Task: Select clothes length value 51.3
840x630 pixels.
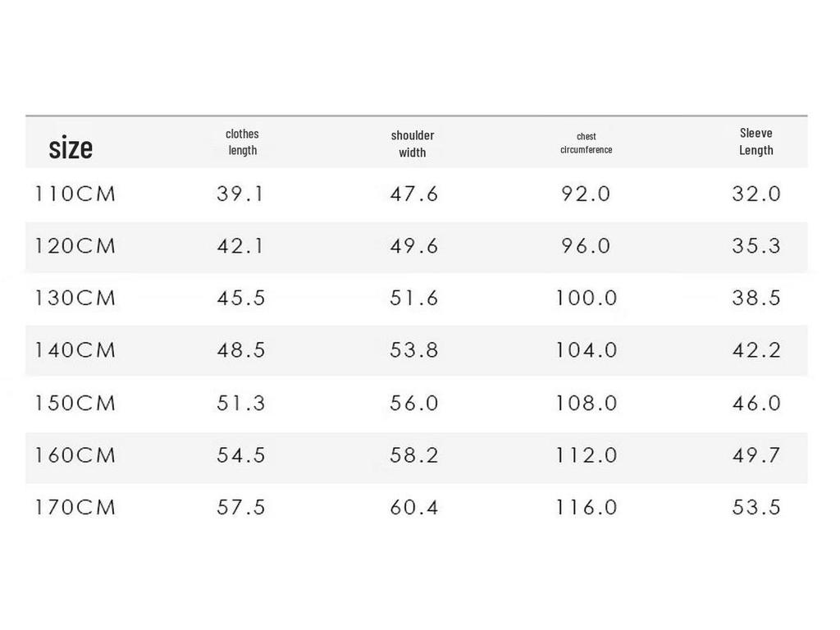Action: (x=240, y=403)
